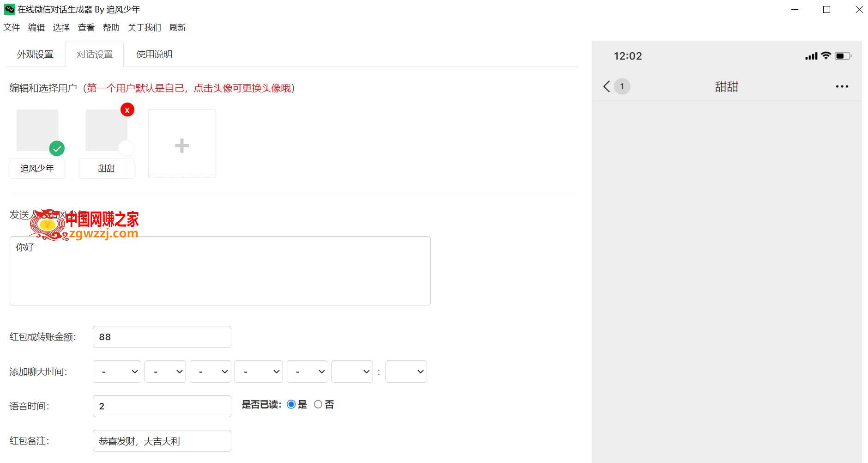Open the first chat time dropdown

[117, 372]
